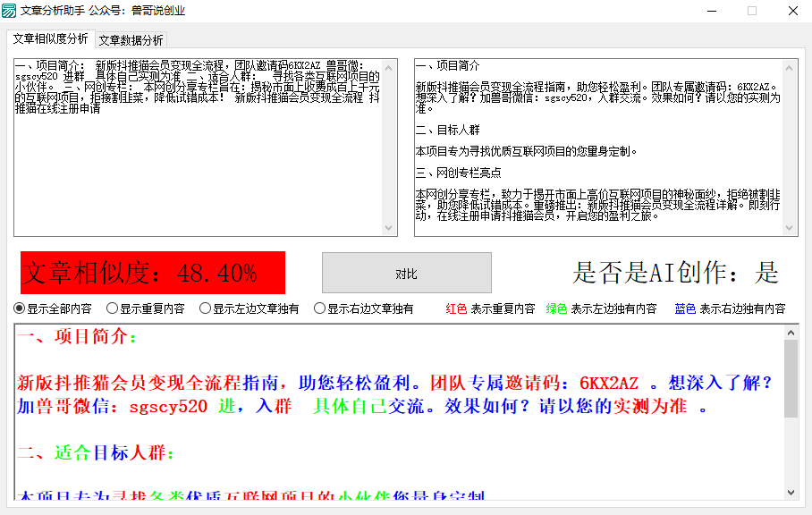Select the 显示右边文章独有 radio button
Image resolution: width=812 pixels, height=515 pixels.
[320, 308]
